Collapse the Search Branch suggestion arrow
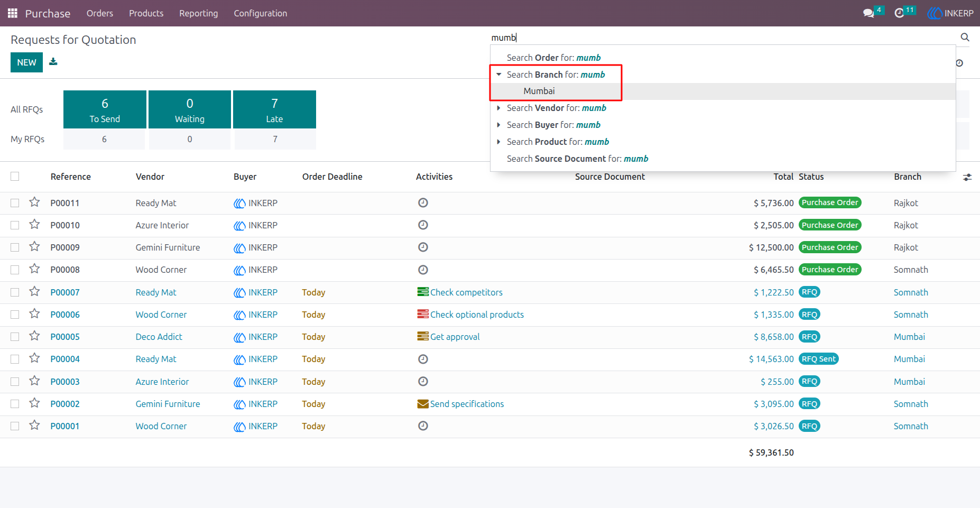Image resolution: width=980 pixels, height=508 pixels. (x=498, y=75)
